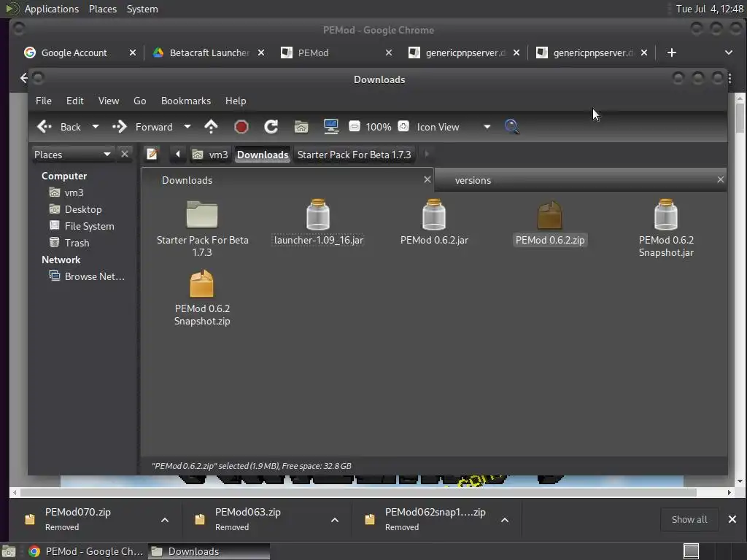Navigate to vm3 in path bar
This screenshot has height=560, width=747.
pyautogui.click(x=210, y=155)
